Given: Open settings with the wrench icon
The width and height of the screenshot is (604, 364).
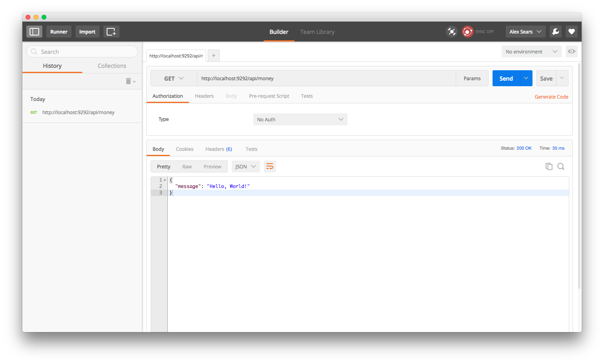Looking at the screenshot, I should coord(556,32).
